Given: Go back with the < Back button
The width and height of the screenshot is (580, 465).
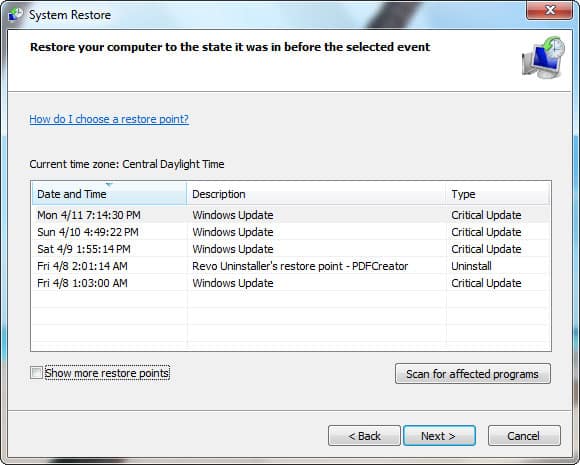Looking at the screenshot, I should [364, 435].
